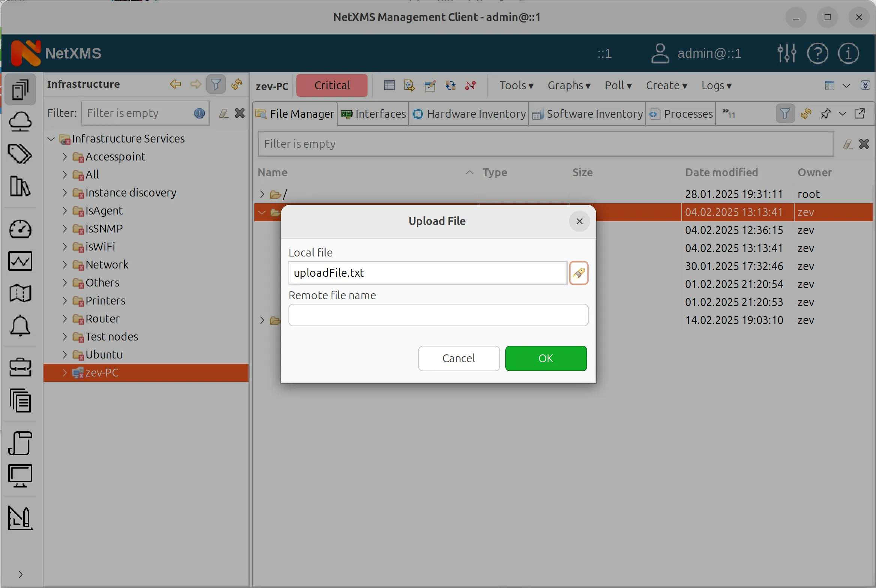
Task: Open the network cloud view from the sidebar
Action: (x=21, y=122)
